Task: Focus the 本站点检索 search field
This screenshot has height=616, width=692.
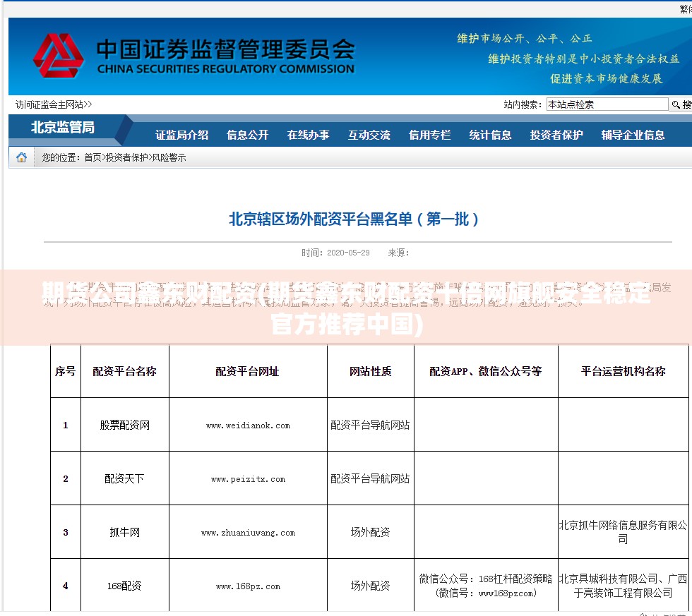Action: [x=607, y=104]
